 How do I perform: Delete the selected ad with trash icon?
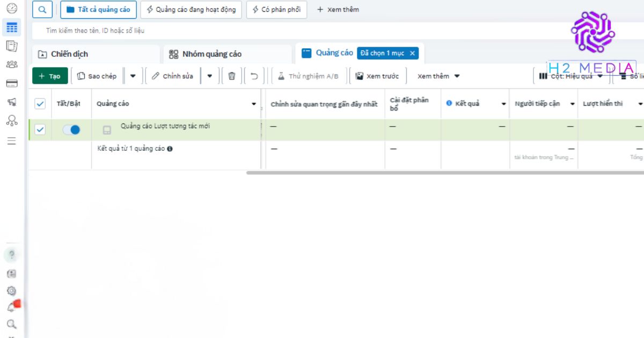[x=232, y=76]
